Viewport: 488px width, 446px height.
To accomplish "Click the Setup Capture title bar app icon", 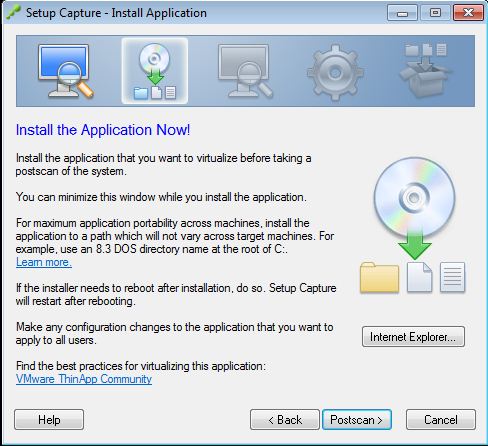I will pos(13,13).
